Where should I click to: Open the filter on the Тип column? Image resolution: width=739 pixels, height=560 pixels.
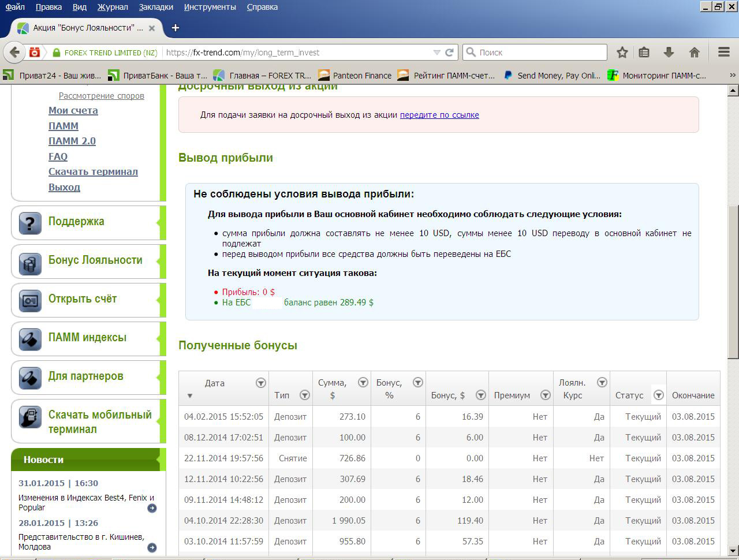304,395
